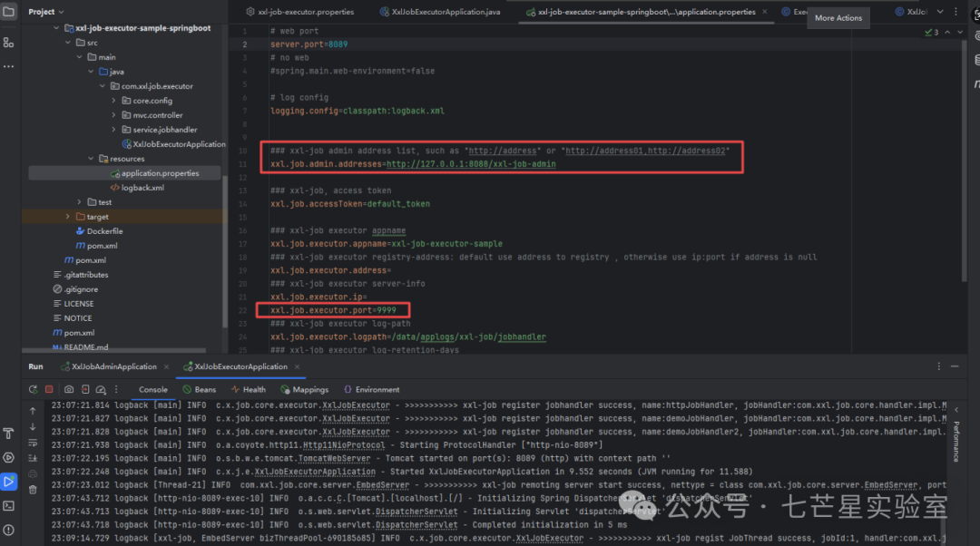
Task: Open the Mappings tab
Action: pos(304,389)
